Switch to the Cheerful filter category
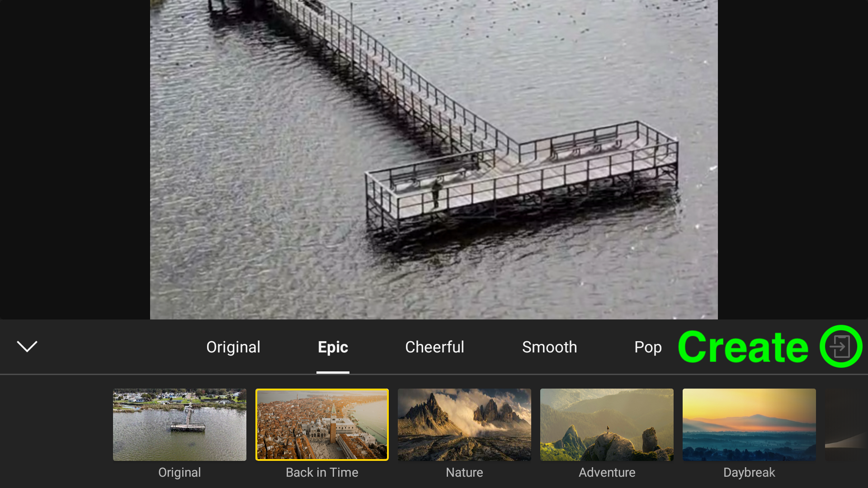This screenshot has height=488, width=868. click(434, 347)
